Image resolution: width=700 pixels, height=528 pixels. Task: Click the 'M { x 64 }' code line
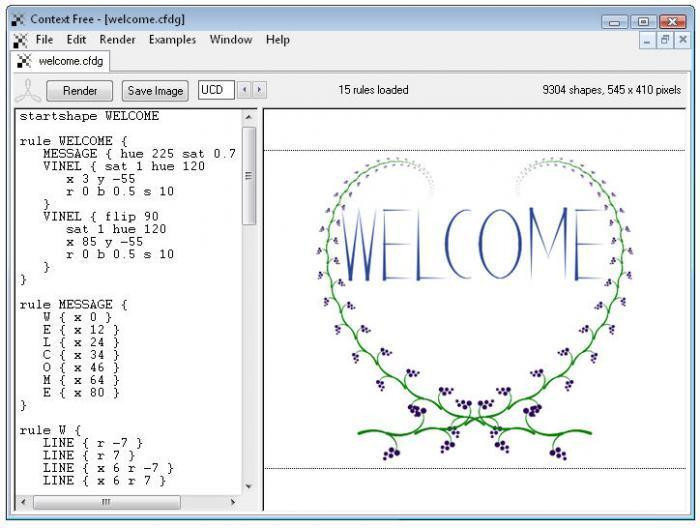pos(81,380)
